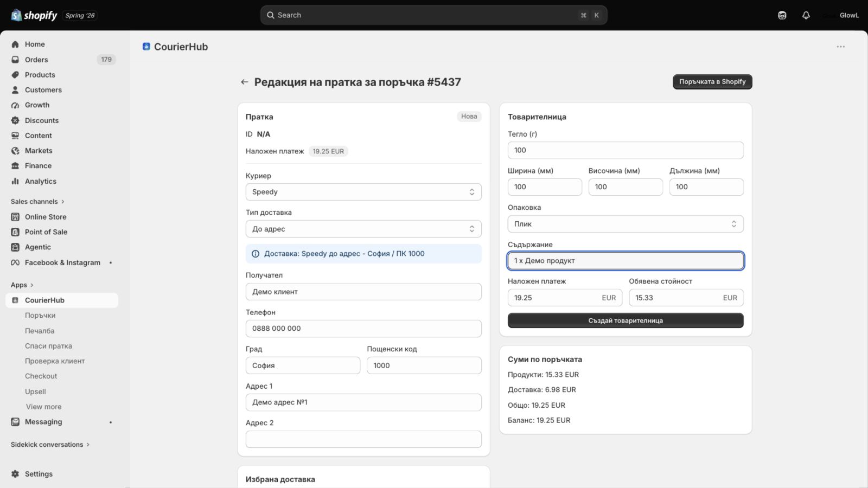Image resolution: width=868 pixels, height=488 pixels.
Task: Open the Upsell submenu item
Action: pyautogui.click(x=35, y=391)
